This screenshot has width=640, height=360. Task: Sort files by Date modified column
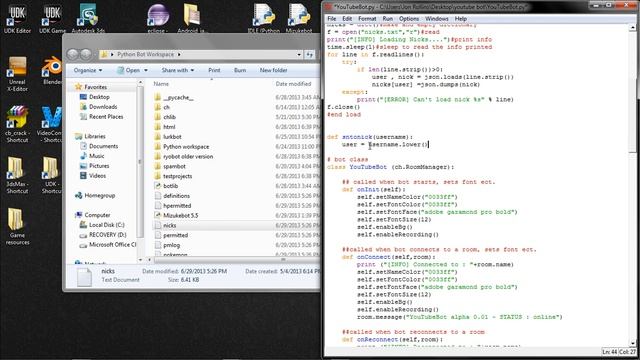293,84
